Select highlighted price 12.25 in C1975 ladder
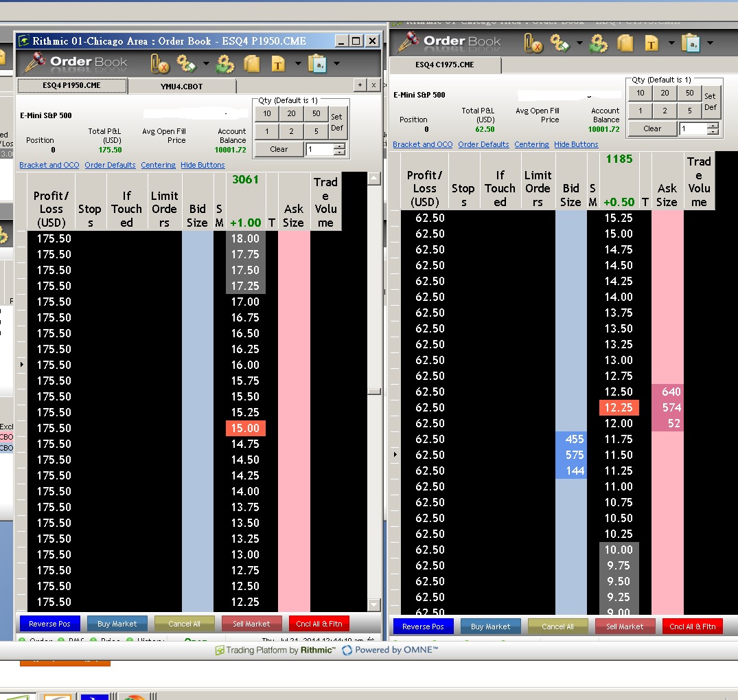The width and height of the screenshot is (738, 700). [x=619, y=407]
